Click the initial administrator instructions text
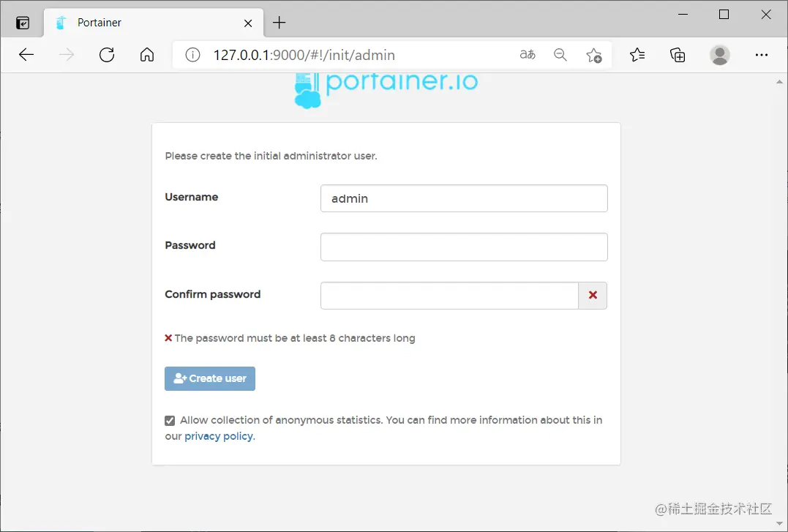This screenshot has height=532, width=788. 271,156
